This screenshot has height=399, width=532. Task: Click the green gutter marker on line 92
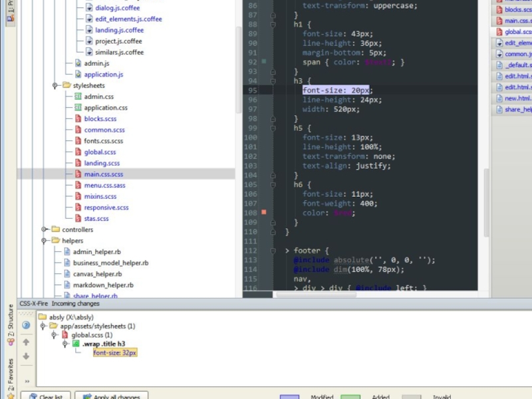264,61
